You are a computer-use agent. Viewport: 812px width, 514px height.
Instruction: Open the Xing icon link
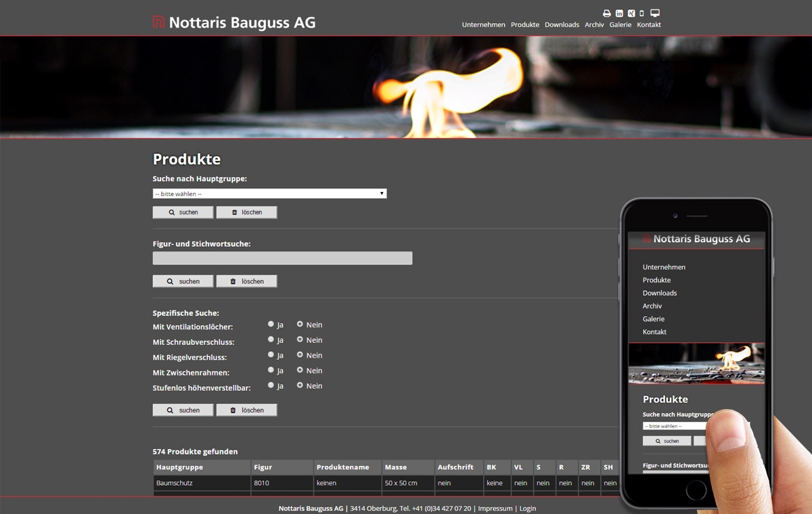click(x=631, y=14)
